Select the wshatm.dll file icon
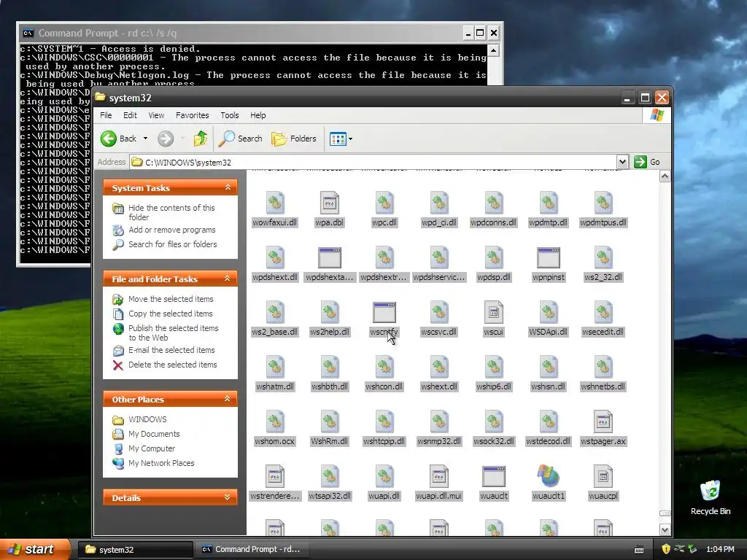The width and height of the screenshot is (747, 560). [275, 367]
